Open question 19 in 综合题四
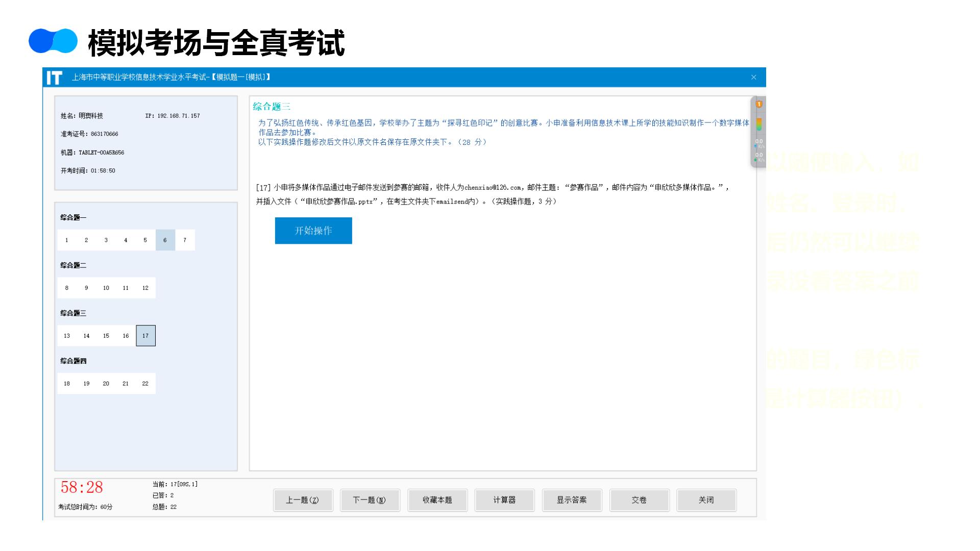 pos(86,384)
